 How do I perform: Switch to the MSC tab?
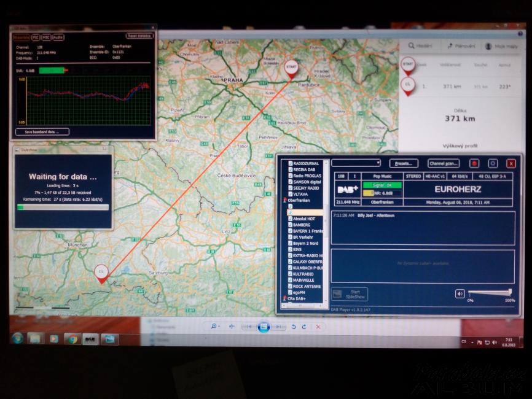(x=46, y=37)
